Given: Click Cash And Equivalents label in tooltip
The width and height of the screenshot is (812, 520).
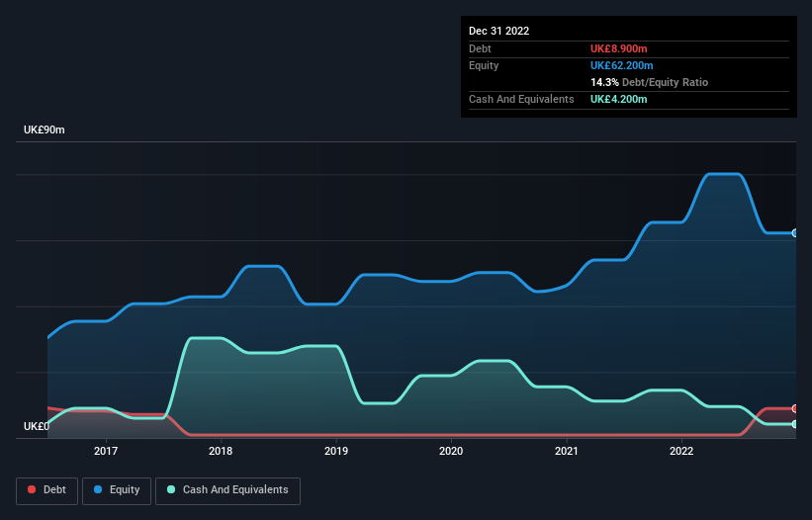Looking at the screenshot, I should 521,99.
